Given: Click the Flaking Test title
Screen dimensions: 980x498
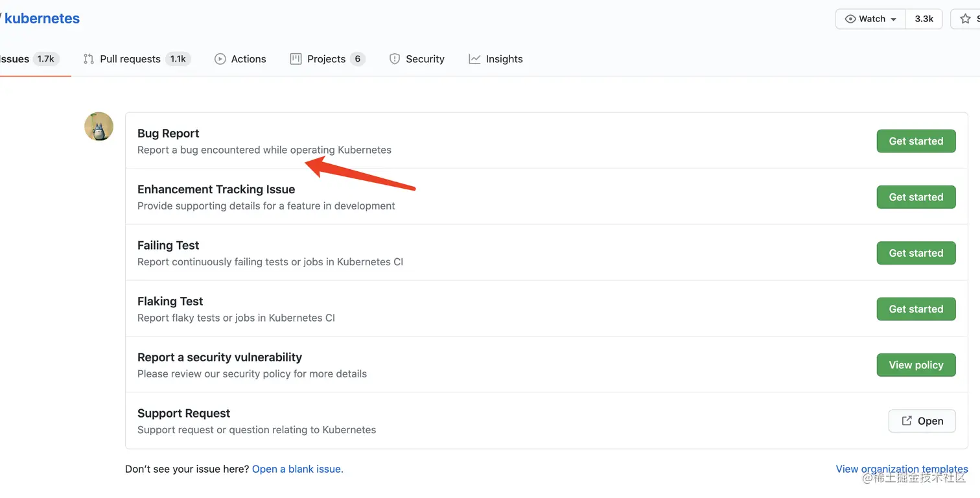Looking at the screenshot, I should coord(170,302).
